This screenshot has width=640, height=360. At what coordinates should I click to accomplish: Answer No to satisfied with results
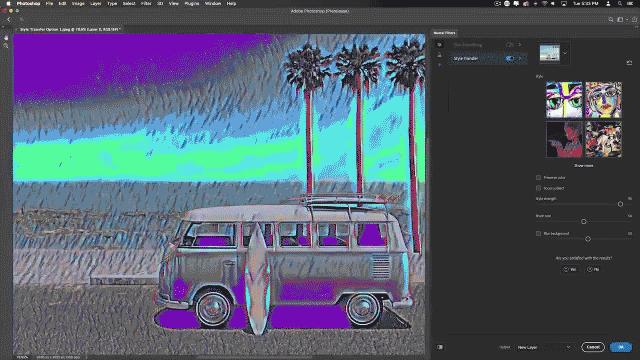click(593, 269)
